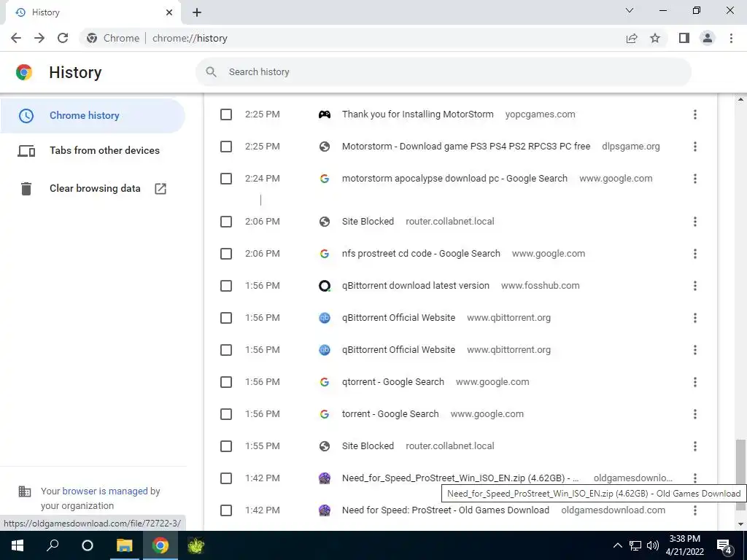Click the Google favicon of qtorrent search
The image size is (747, 560).
(325, 382)
